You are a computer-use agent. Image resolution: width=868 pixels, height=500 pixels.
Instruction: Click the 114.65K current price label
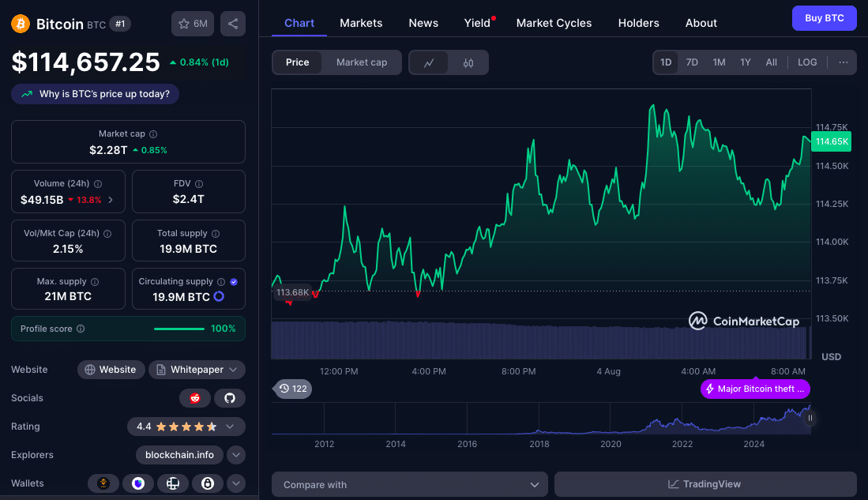point(832,141)
